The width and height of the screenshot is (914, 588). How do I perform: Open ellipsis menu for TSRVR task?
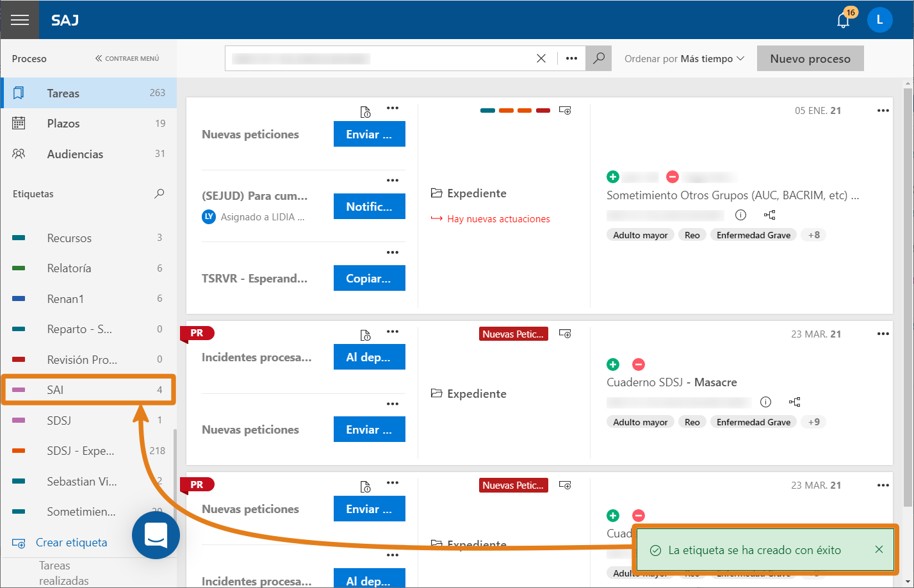click(x=393, y=252)
